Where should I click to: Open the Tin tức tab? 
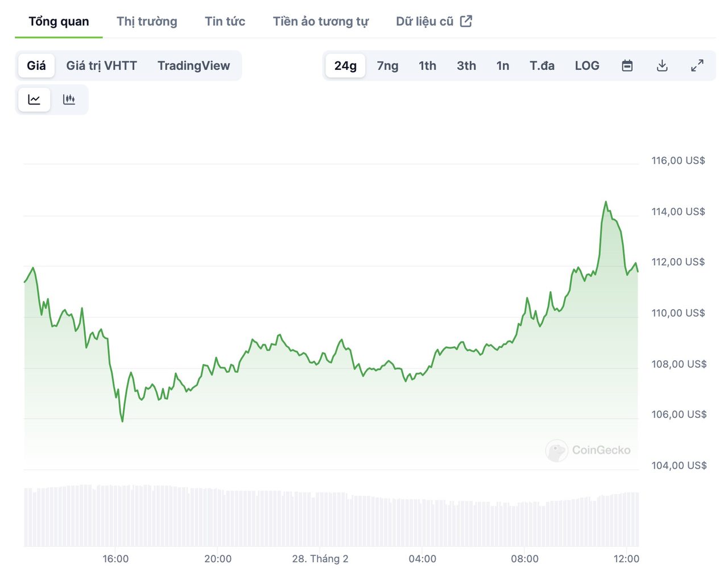[225, 22]
